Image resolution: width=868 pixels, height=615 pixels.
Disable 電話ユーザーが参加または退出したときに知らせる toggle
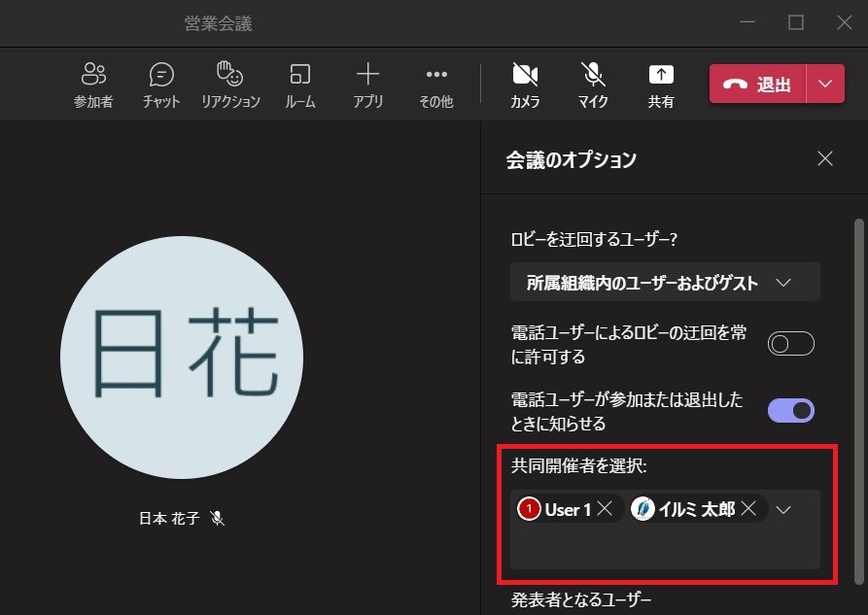click(x=790, y=411)
